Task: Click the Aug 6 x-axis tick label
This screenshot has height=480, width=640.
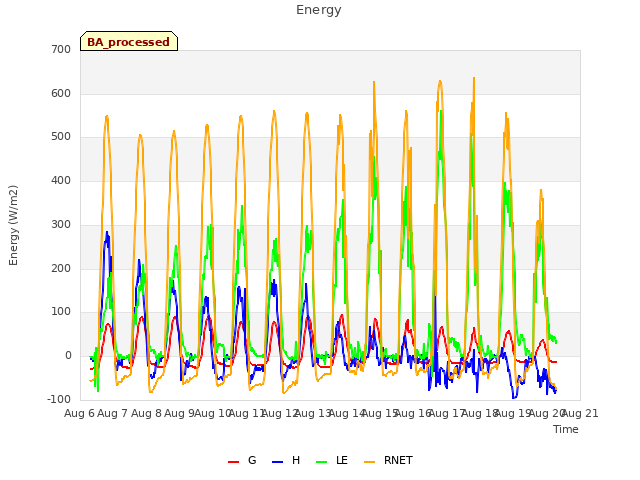Action: pyautogui.click(x=79, y=413)
